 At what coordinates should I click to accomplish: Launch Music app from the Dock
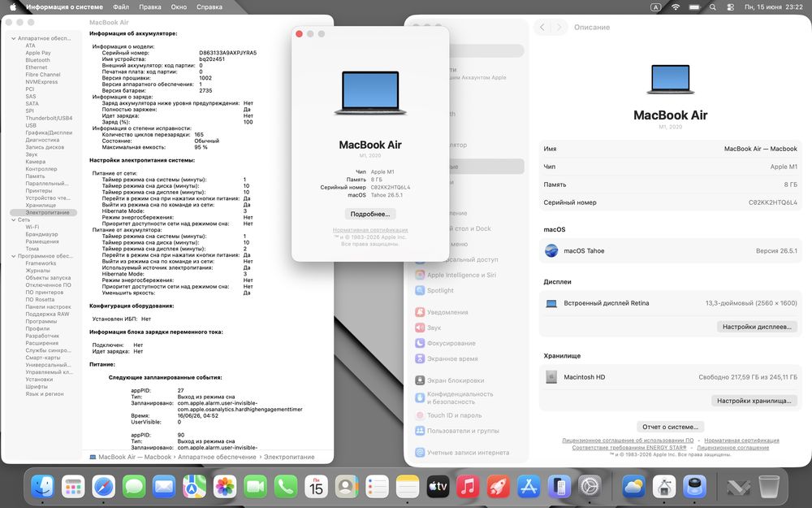(x=468, y=486)
